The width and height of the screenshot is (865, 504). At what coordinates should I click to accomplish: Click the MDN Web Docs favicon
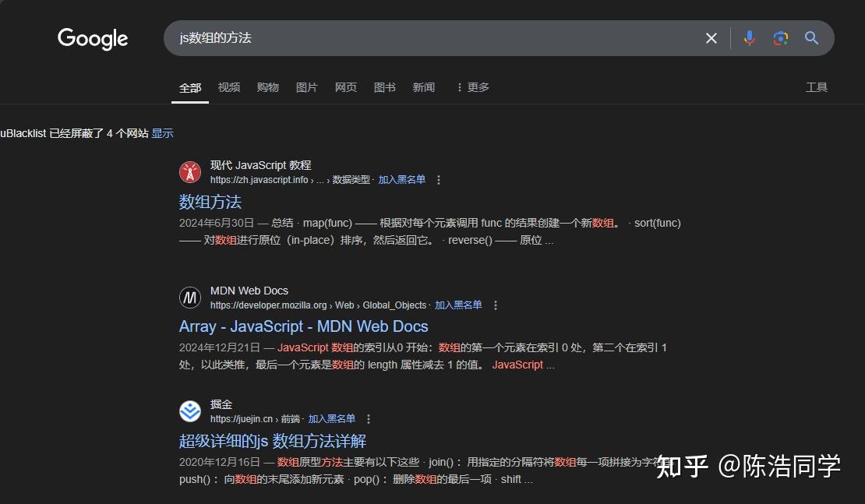tap(190, 297)
